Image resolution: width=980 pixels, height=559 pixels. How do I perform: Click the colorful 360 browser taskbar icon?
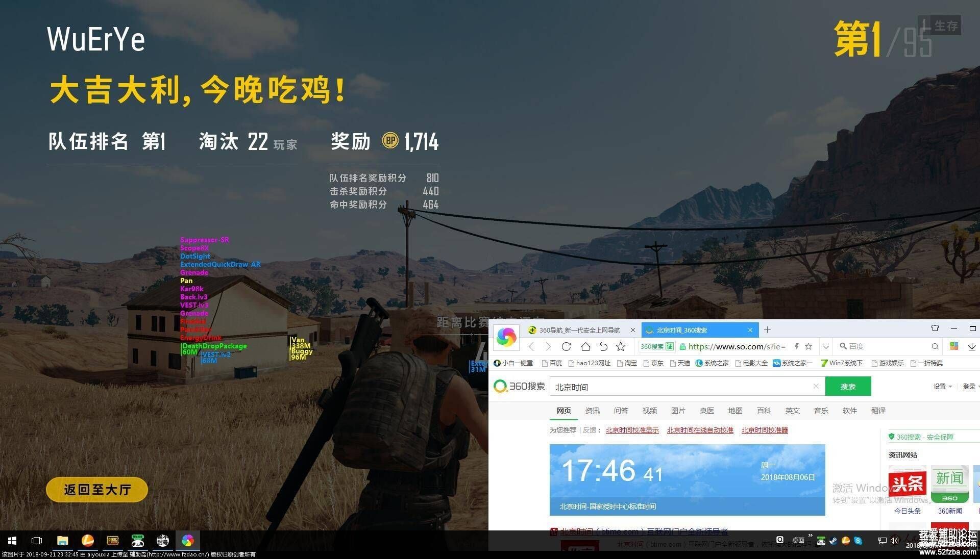[x=187, y=540]
